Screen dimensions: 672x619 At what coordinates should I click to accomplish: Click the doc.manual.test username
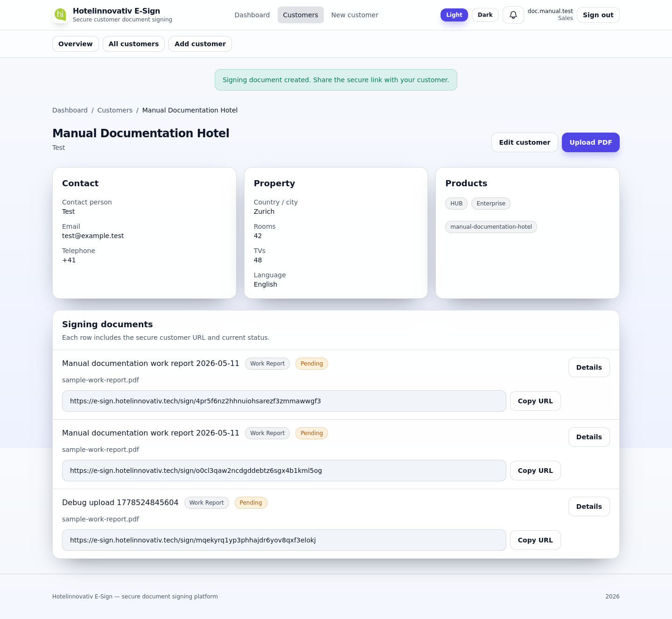point(550,11)
